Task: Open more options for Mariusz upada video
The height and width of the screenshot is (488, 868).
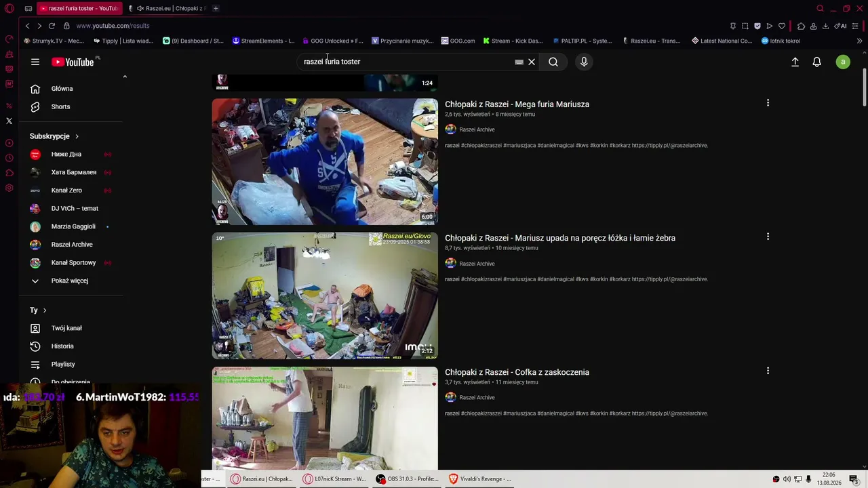Action: pos(768,237)
